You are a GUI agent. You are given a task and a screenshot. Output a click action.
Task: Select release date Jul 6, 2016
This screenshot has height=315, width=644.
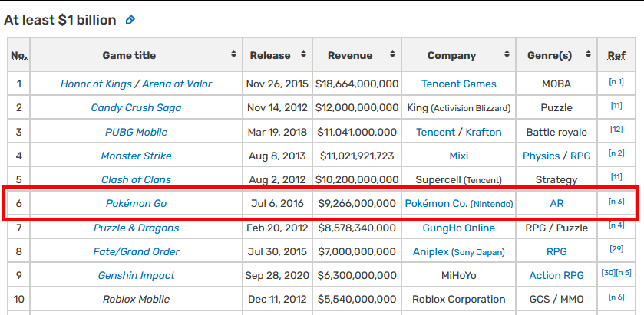coord(277,203)
